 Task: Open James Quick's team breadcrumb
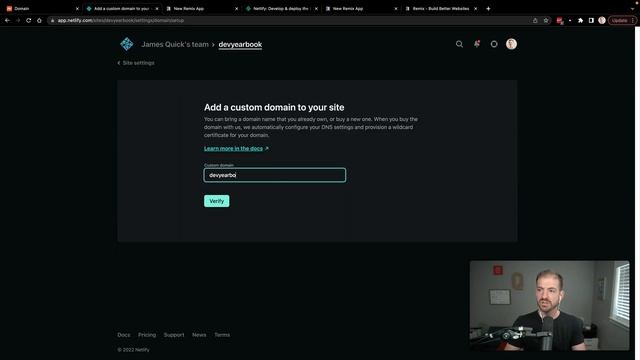175,44
